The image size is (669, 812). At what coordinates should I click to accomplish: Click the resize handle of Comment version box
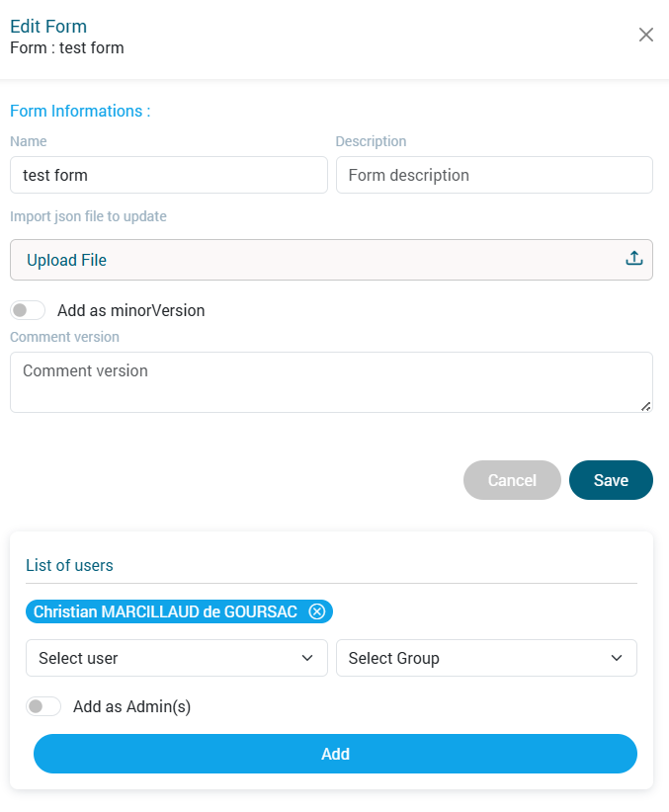coord(646,405)
